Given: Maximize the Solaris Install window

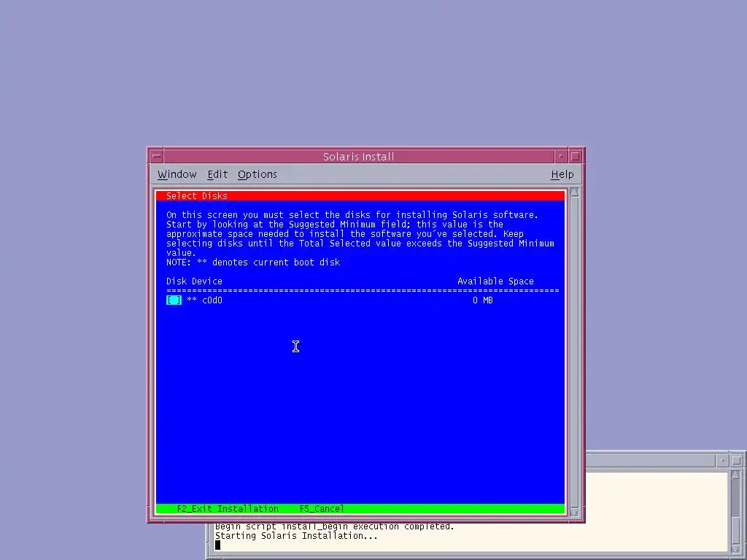Looking at the screenshot, I should 575,156.
